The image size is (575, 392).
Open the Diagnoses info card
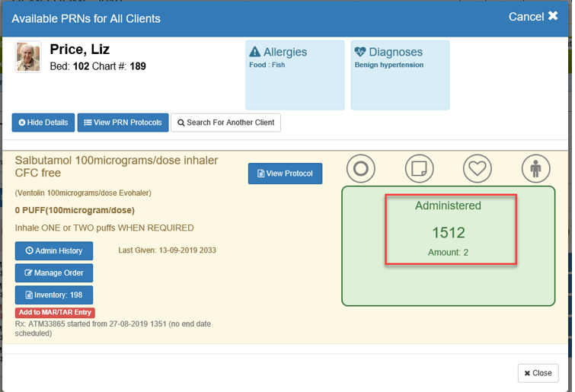click(400, 76)
